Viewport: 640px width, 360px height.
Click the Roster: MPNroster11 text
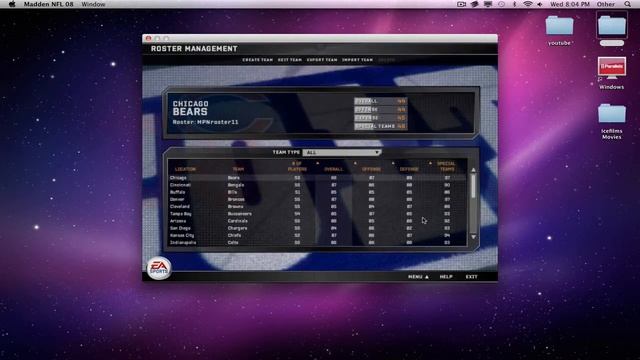click(205, 122)
